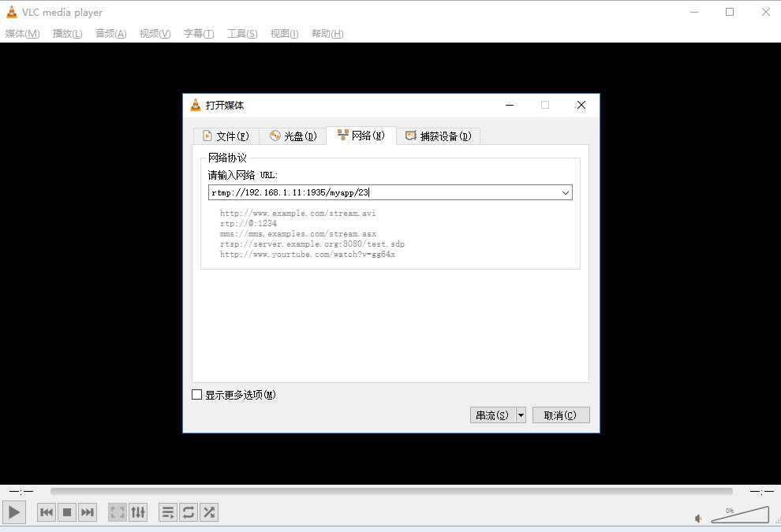Enable the 显示更多选项(M) checkbox

(196, 395)
